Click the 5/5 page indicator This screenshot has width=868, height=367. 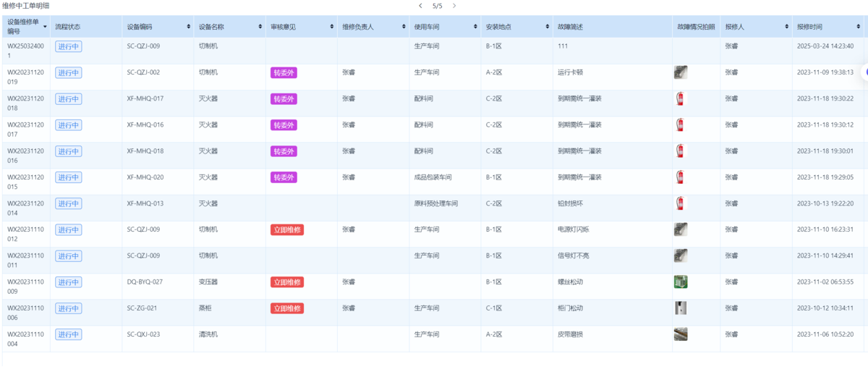point(437,6)
